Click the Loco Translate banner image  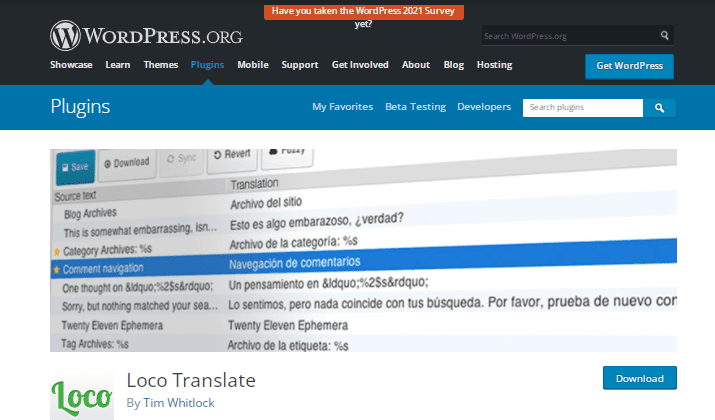(x=363, y=250)
